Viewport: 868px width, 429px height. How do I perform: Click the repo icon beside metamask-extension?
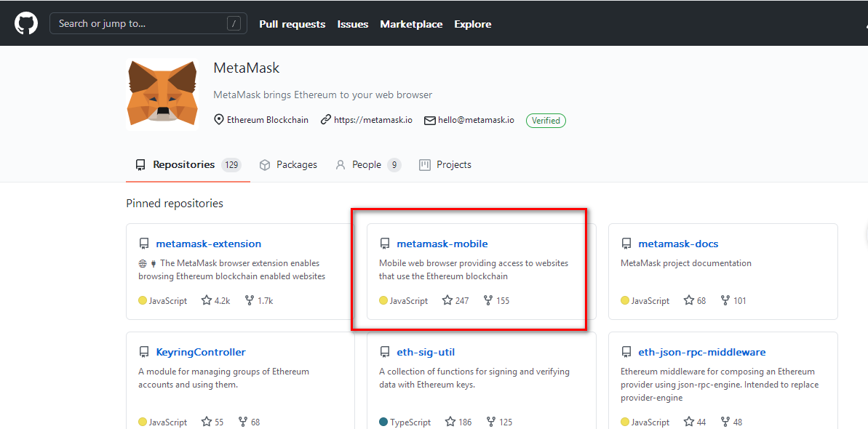tap(144, 244)
